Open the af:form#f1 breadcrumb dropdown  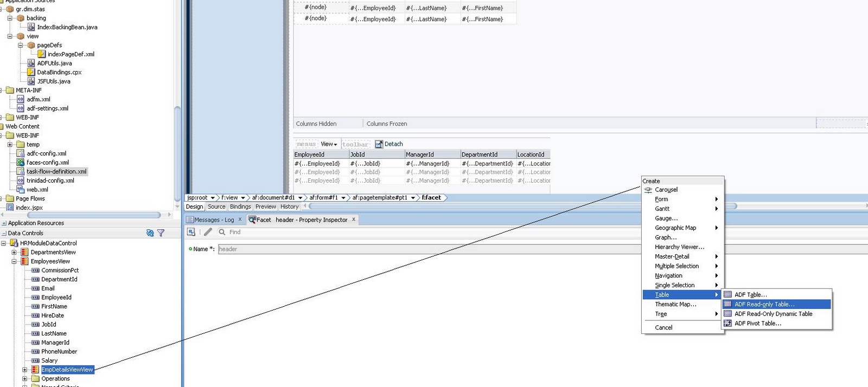pos(343,198)
